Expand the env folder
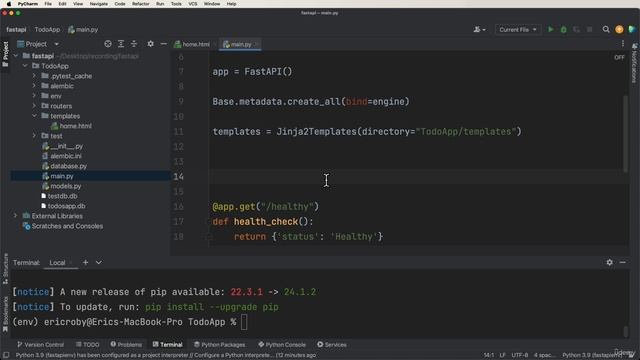The height and width of the screenshot is (360, 640). click(34, 96)
